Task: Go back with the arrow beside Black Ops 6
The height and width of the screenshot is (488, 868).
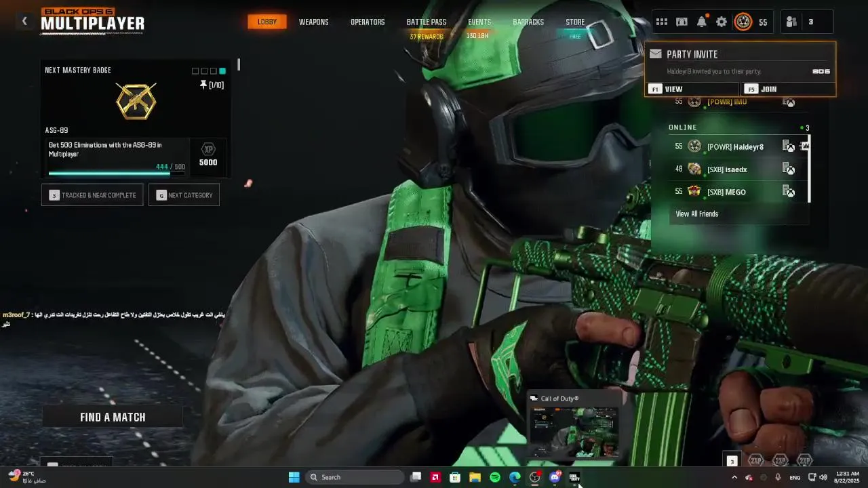Action: (x=24, y=22)
